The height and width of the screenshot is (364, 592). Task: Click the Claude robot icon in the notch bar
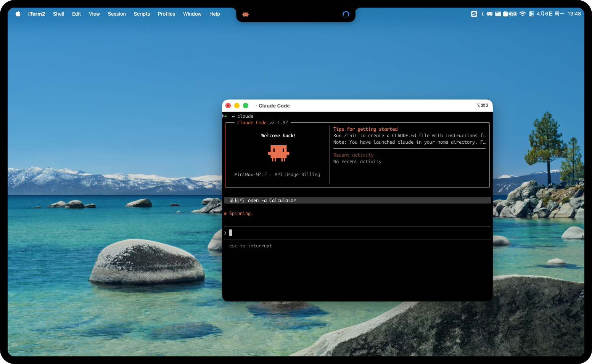tap(245, 14)
